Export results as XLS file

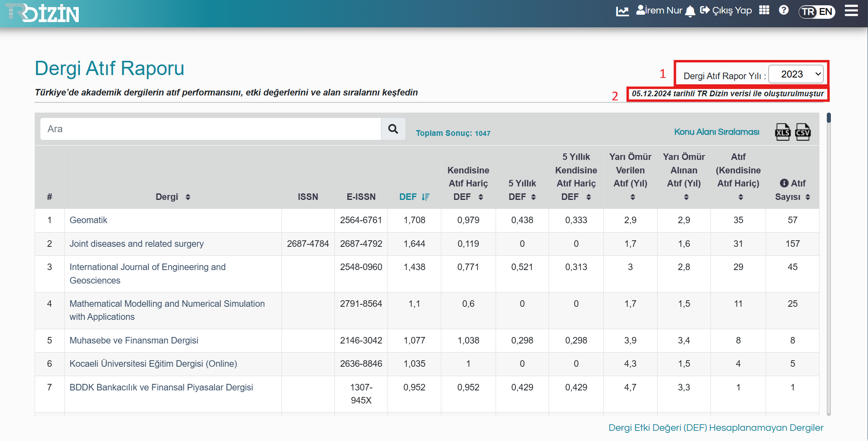pos(782,132)
